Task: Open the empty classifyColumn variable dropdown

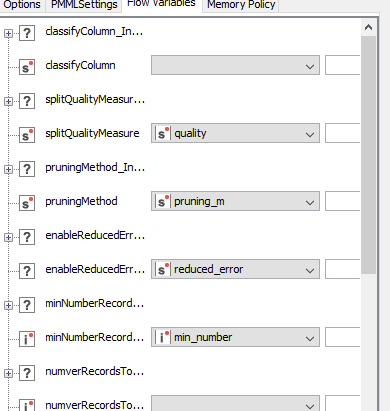Action: [235, 65]
